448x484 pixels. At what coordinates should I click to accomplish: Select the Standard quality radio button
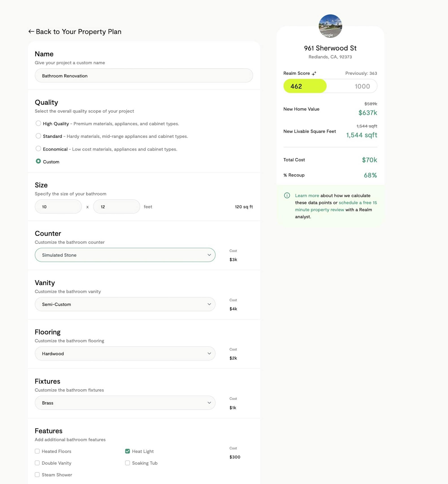(38, 136)
